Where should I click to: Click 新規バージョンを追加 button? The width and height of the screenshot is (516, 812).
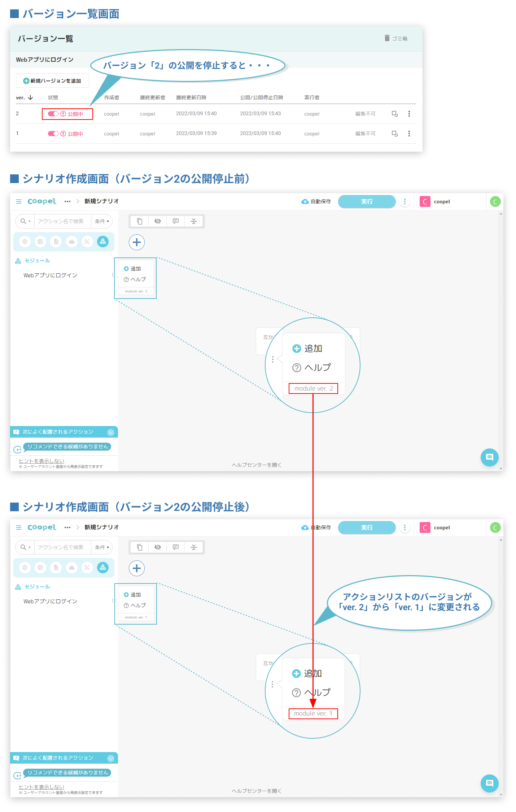[52, 81]
